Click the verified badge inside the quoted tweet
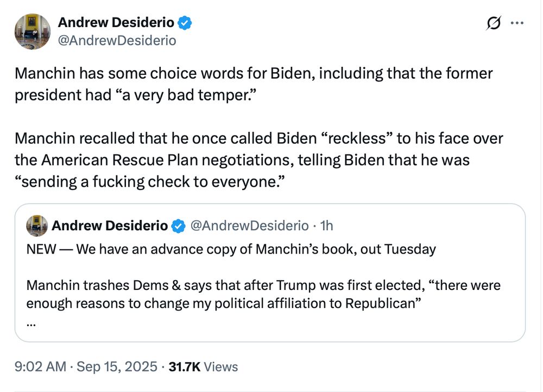The width and height of the screenshot is (543, 392). 178,225
